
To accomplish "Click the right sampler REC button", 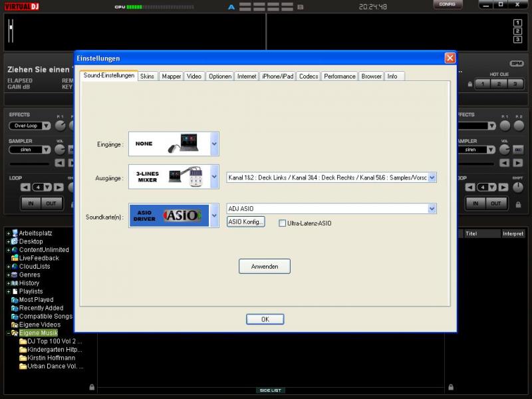I will (x=518, y=150).
